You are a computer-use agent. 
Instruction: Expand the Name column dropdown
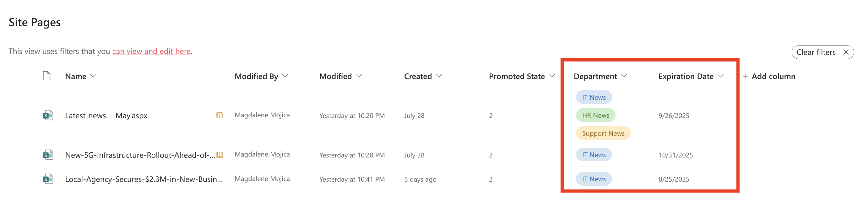93,76
